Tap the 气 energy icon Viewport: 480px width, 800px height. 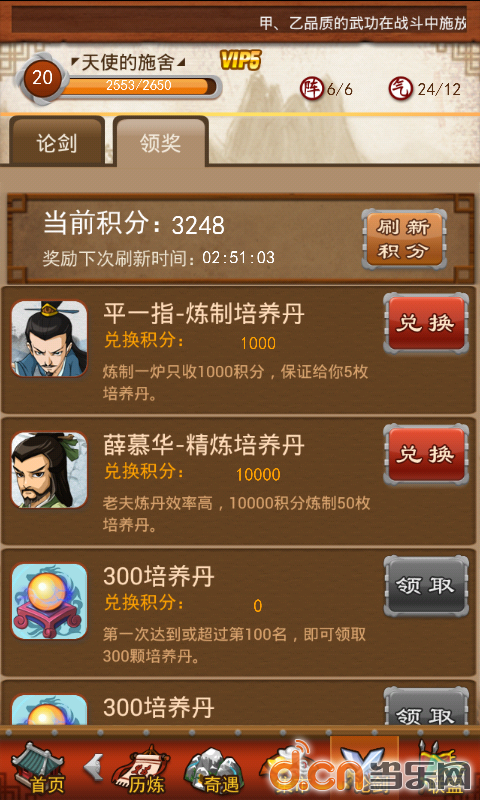click(400, 89)
